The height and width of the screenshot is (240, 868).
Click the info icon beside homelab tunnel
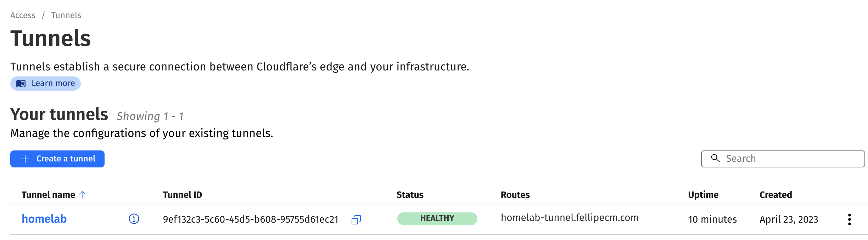[x=134, y=219]
